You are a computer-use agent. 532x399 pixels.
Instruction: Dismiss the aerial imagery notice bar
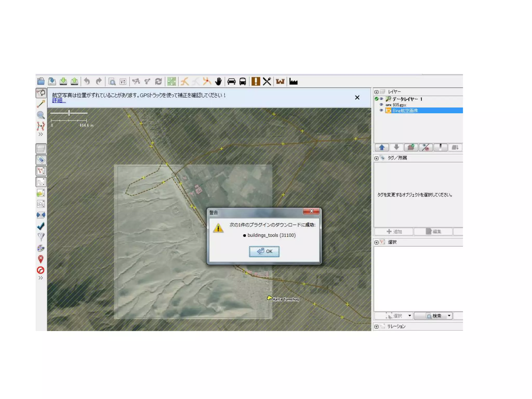click(x=357, y=97)
